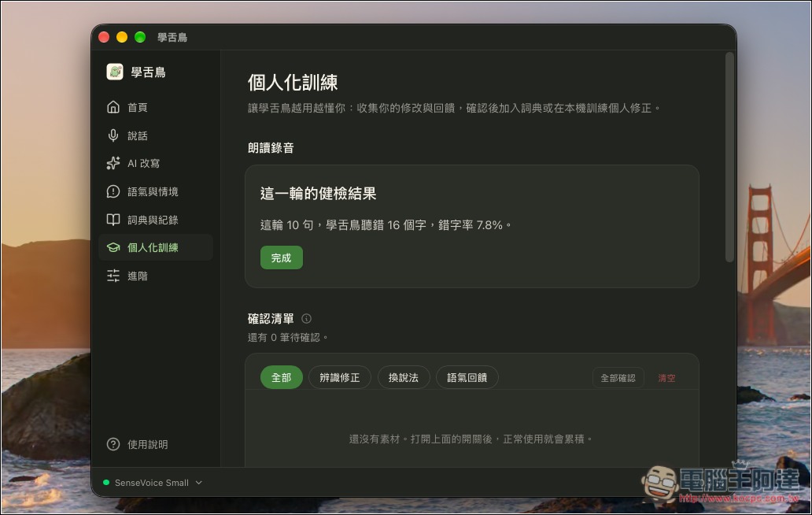Click the 學舌鳥 window title text
Viewport: 812px width, 515px height.
point(172,37)
